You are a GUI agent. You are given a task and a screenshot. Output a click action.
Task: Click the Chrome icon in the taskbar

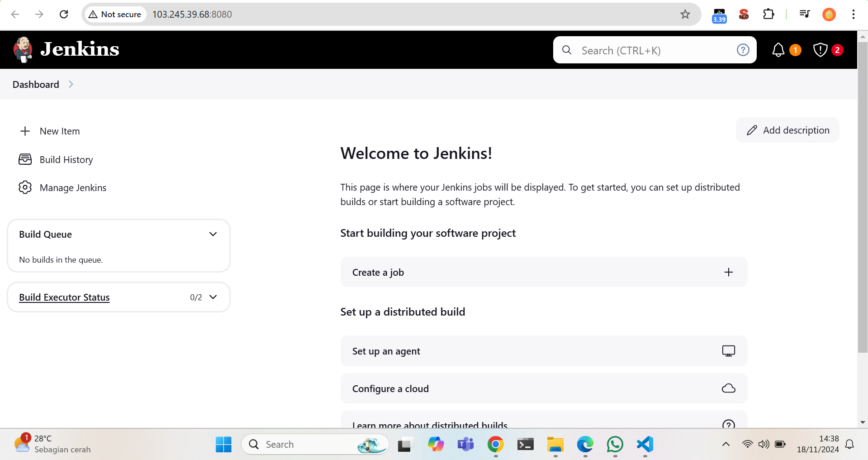click(x=495, y=444)
